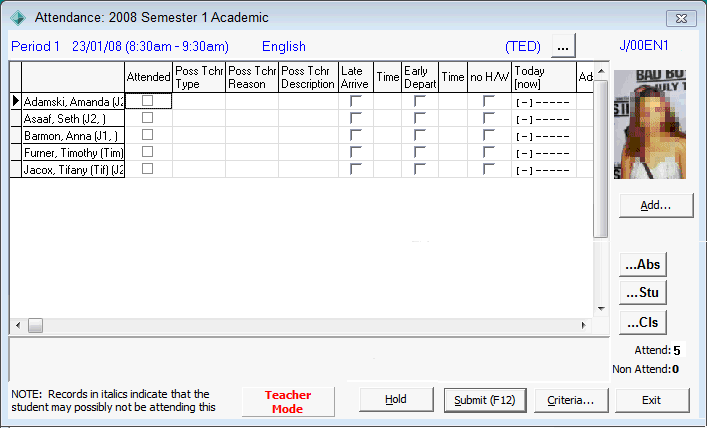Click the Poss Tchr Reason column header
This screenshot has height=428, width=707.
252,77
